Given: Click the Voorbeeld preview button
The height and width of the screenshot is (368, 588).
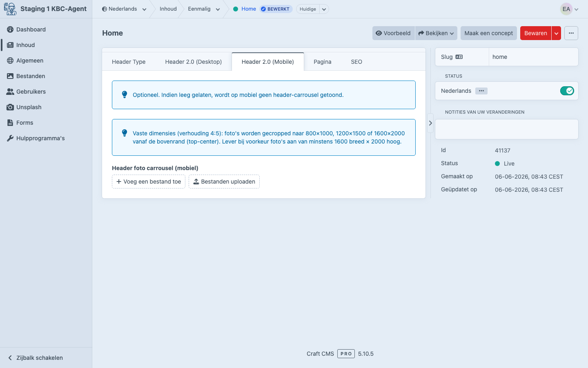Looking at the screenshot, I should (x=393, y=33).
